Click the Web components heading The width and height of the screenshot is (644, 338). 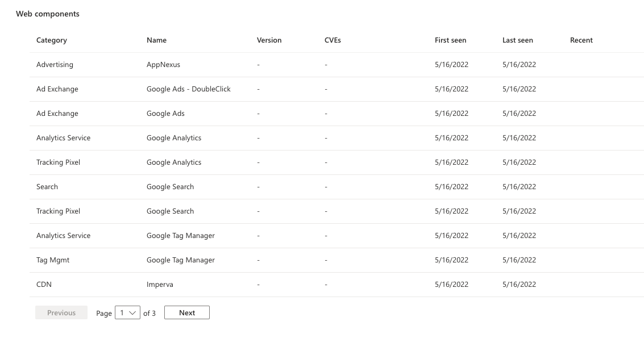(x=48, y=14)
